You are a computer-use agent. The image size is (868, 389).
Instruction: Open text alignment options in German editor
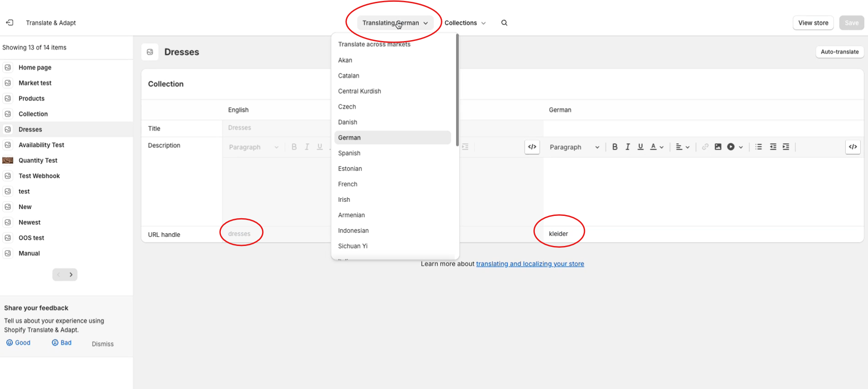tap(683, 147)
